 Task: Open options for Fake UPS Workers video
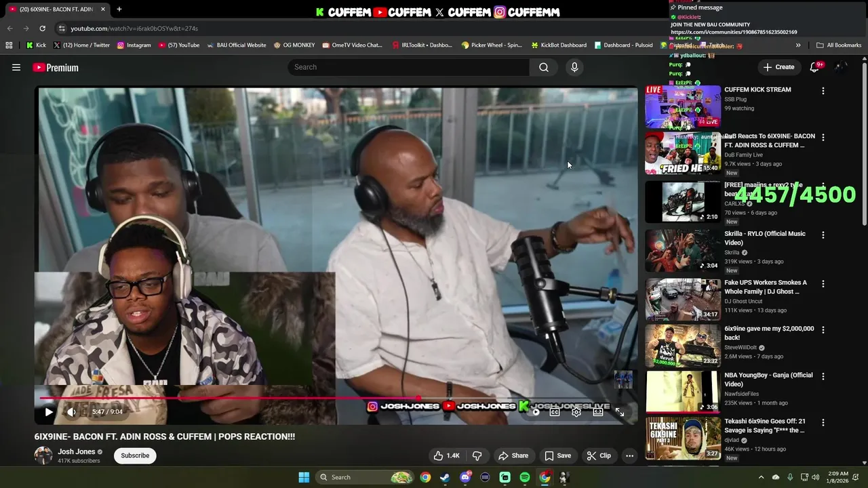pyautogui.click(x=823, y=284)
